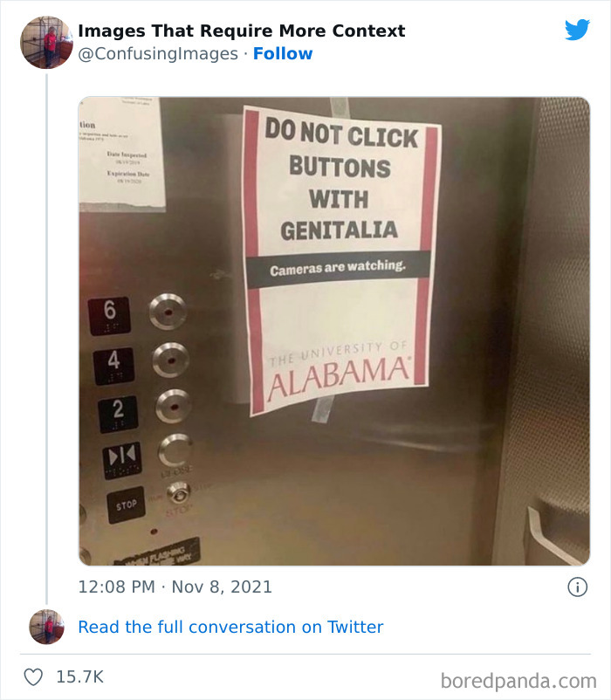611x700 pixels.
Task: Click the heart like icon
Action: pyautogui.click(x=33, y=676)
